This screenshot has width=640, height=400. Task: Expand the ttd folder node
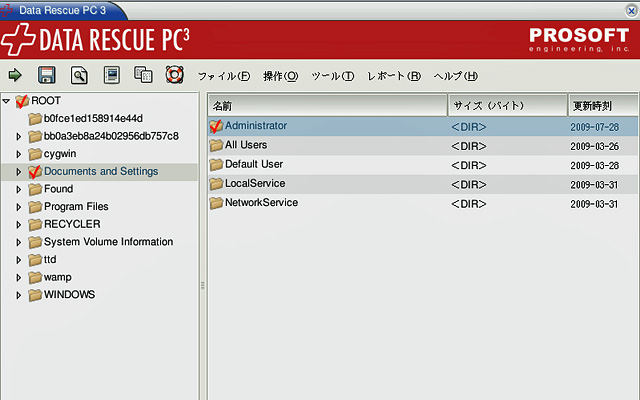[x=18, y=260]
